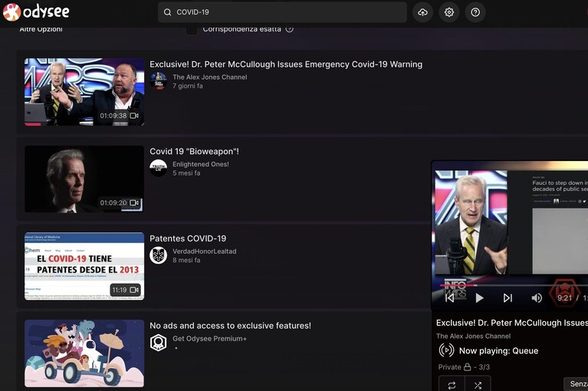Screen dimensions: 588x391
Task: Open the Covid 19 "Bioweapon"! title
Action: coord(194,152)
